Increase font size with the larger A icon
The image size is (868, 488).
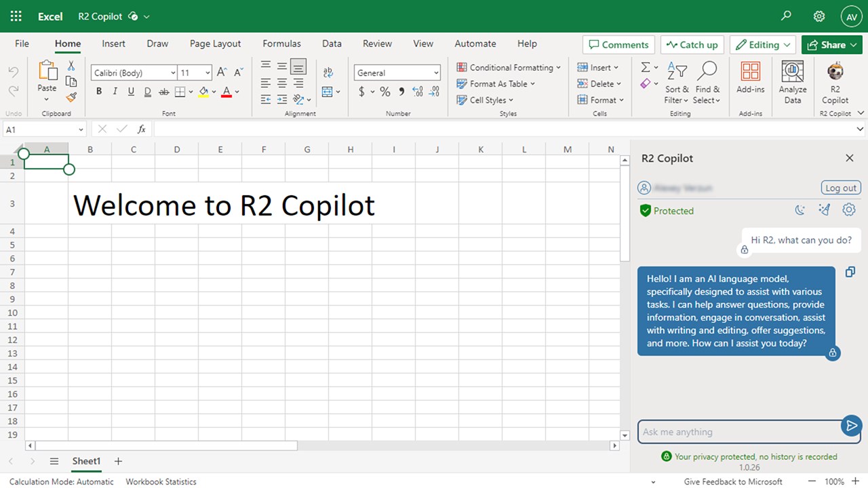tap(222, 73)
